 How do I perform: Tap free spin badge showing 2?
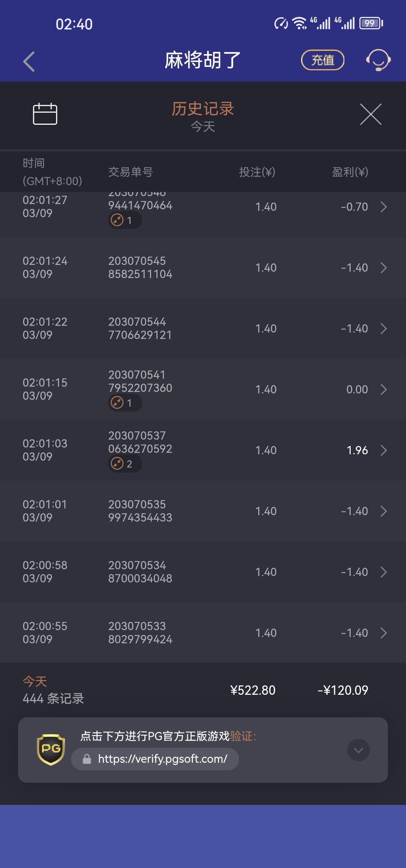124,464
